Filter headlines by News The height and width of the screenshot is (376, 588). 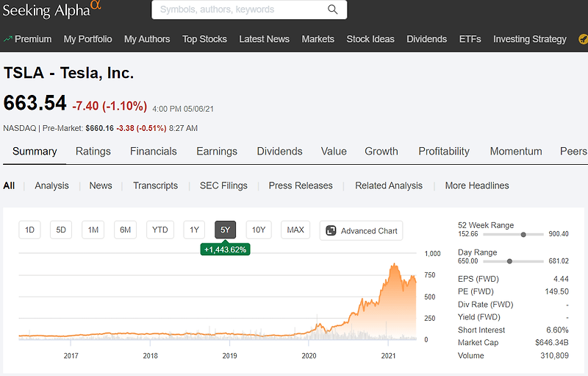[101, 185]
